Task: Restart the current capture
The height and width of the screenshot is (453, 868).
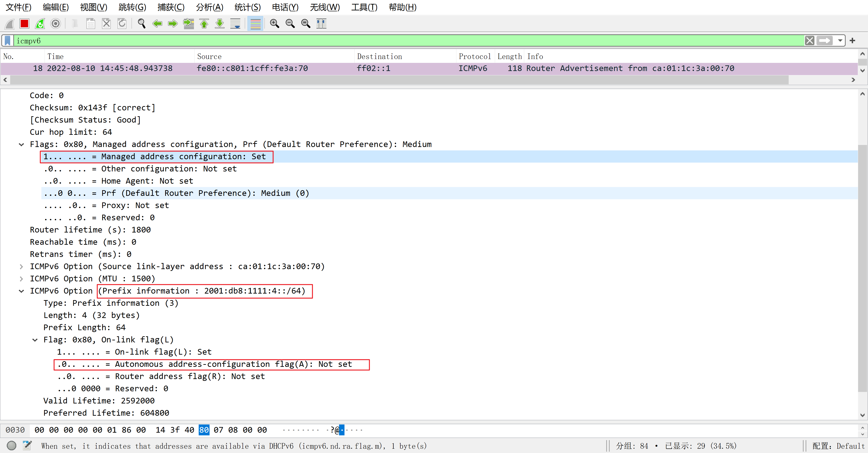Action: [x=40, y=24]
